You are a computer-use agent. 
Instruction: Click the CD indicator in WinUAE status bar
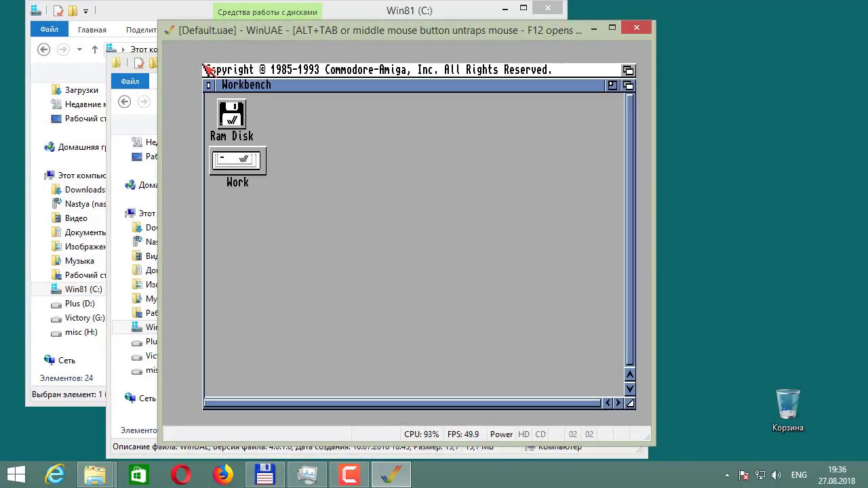point(540,434)
